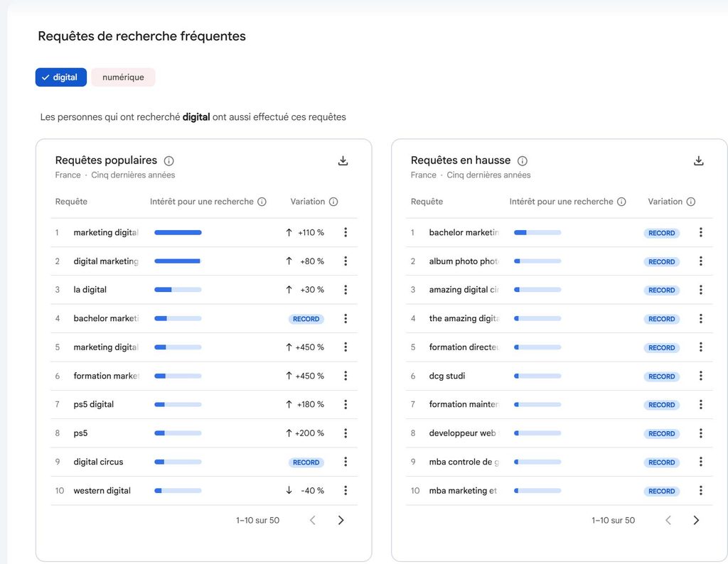The width and height of the screenshot is (728, 564).
Task: Open the 'formation mainten' rising query
Action: coord(464,404)
